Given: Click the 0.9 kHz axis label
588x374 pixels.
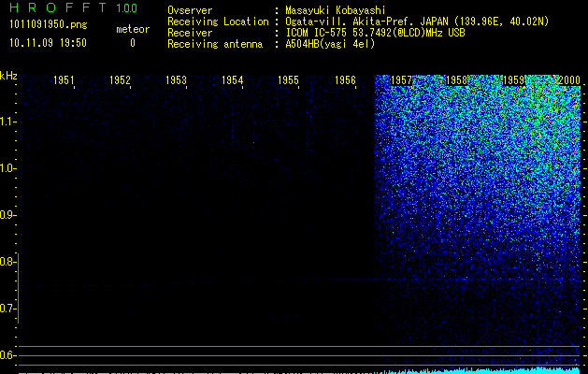Looking at the screenshot, I should 7,215.
